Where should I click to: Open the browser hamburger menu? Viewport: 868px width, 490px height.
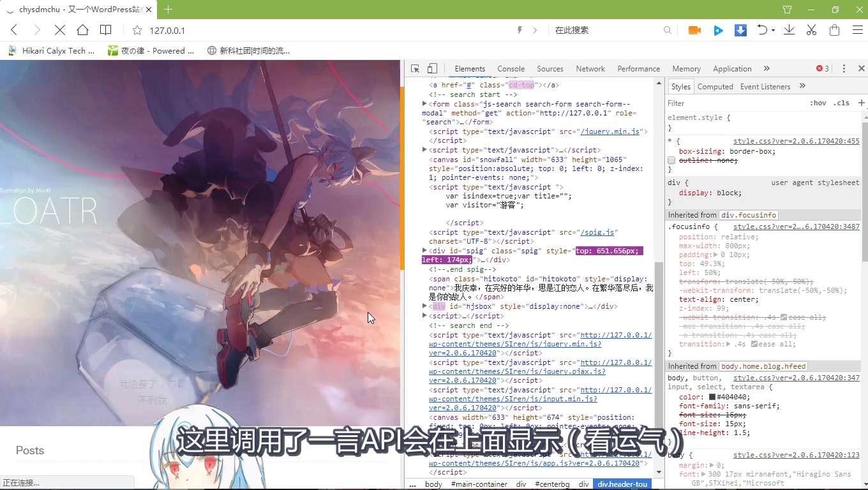[858, 30]
